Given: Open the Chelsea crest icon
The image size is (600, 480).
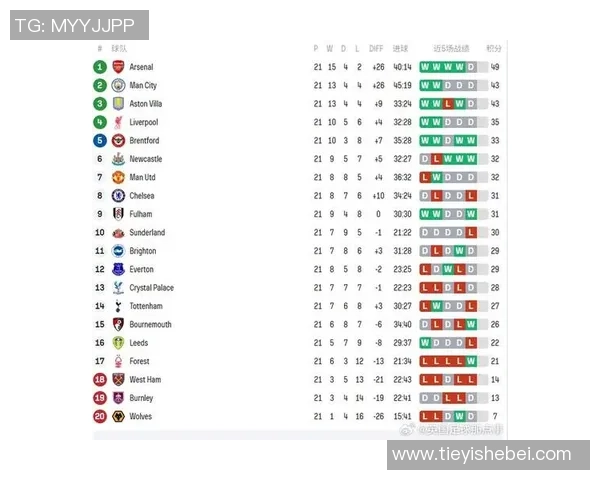Looking at the screenshot, I should click(x=118, y=196).
